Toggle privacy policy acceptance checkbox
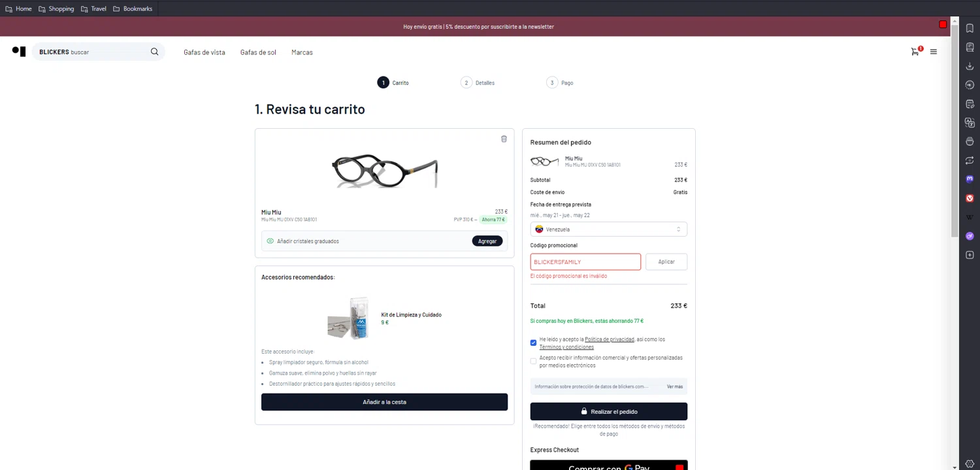 click(x=534, y=343)
